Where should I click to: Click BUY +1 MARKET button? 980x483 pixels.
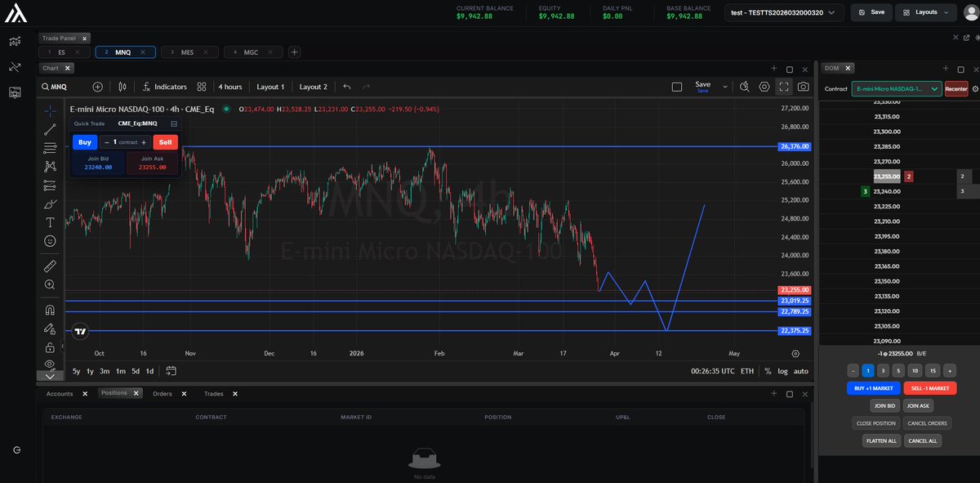click(874, 388)
